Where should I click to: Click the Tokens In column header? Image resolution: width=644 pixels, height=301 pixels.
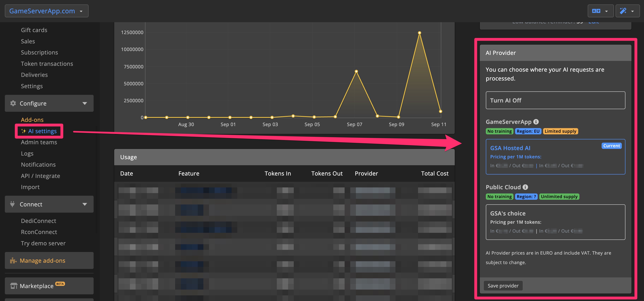click(x=278, y=173)
